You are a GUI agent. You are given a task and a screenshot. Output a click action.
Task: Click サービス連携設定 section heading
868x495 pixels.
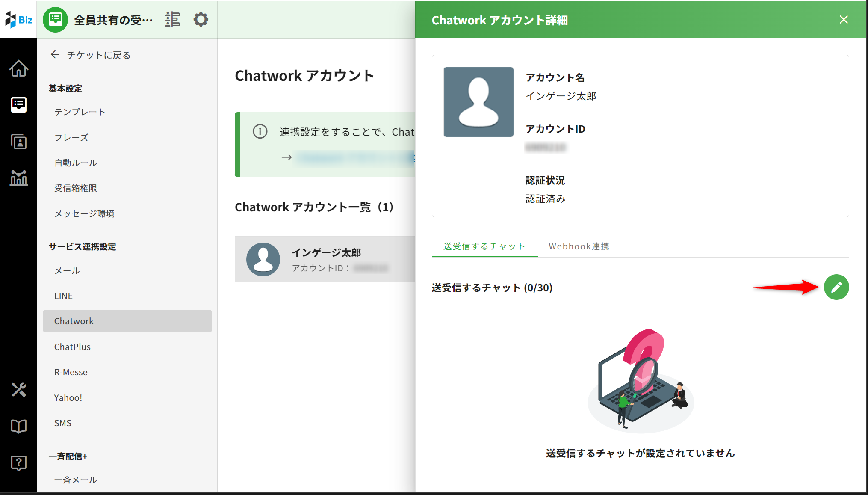83,246
